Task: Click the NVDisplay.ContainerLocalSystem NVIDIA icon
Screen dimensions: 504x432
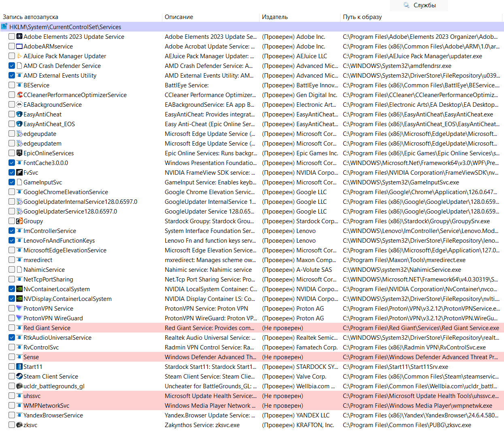Action: (19, 299)
